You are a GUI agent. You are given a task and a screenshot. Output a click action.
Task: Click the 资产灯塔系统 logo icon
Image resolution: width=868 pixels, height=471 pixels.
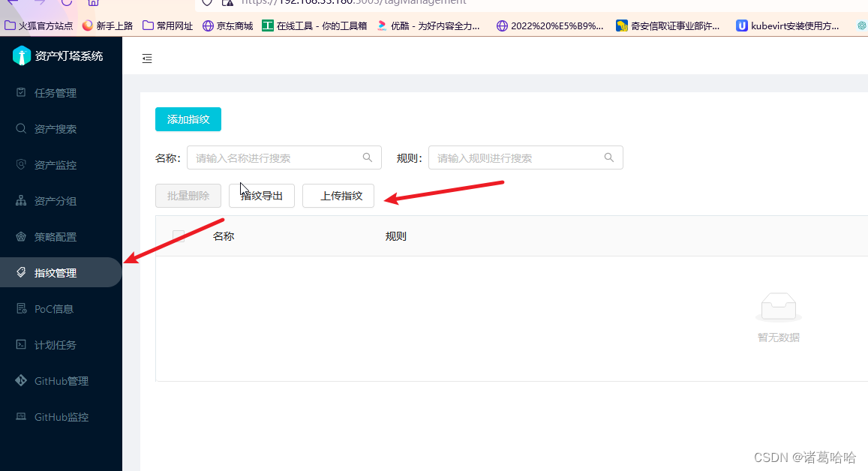(x=22, y=56)
